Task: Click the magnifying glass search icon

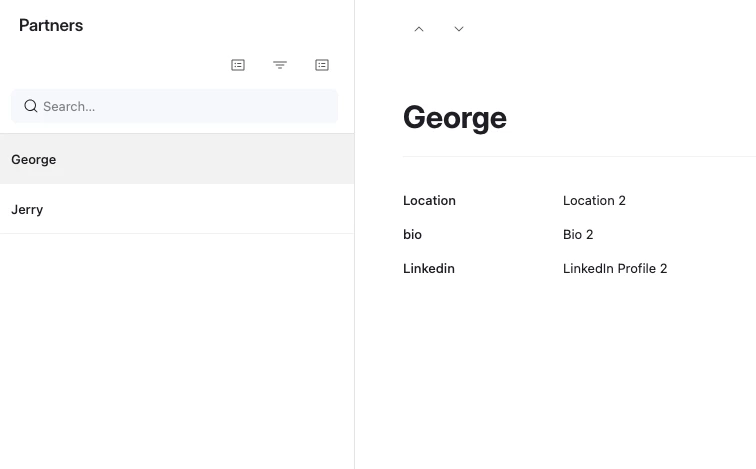Action: click(x=31, y=106)
